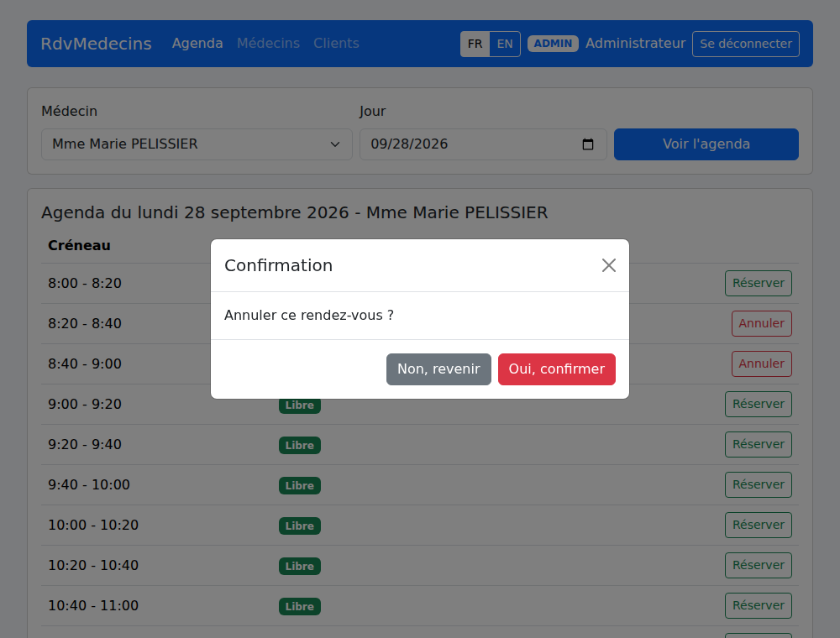The width and height of the screenshot is (840, 638).
Task: Reserve the 10:20 - 10:40 slot
Action: coord(758,565)
